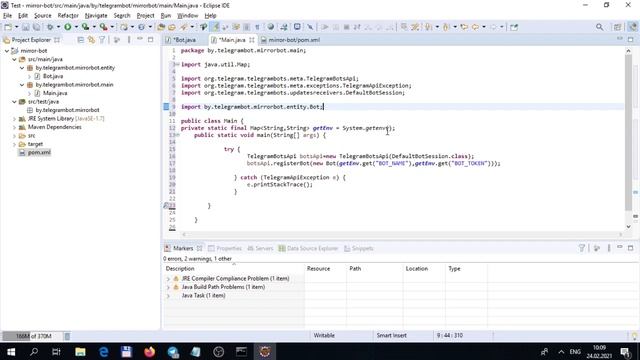Click the Pin Editor toolbar icon
Viewport: 640px width, 360px height.
[514, 27]
